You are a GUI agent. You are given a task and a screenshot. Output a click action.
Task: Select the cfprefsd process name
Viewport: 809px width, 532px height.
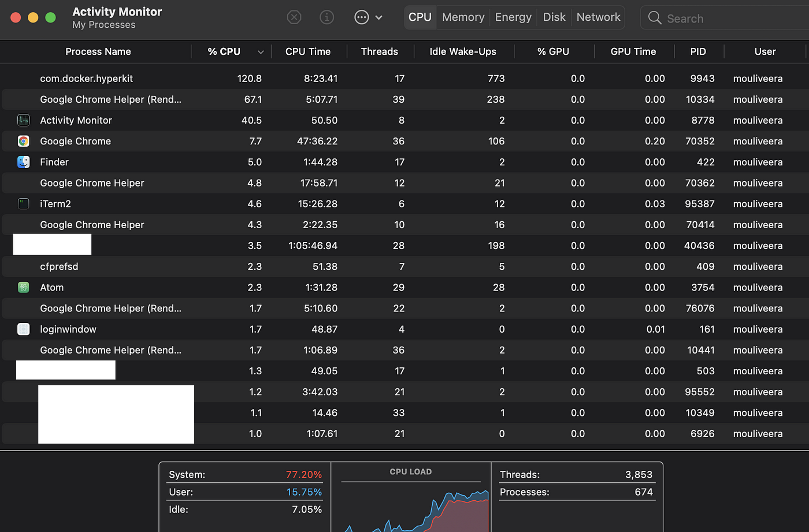pos(59,266)
